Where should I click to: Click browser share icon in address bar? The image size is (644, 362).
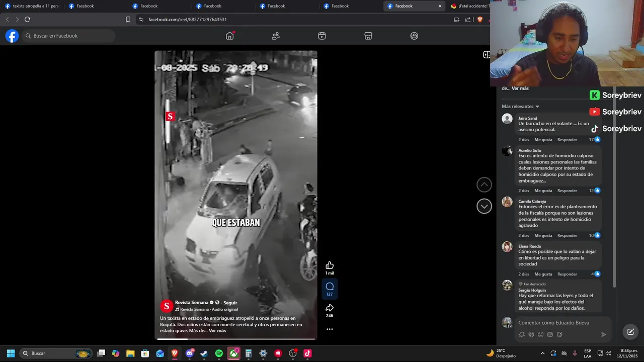click(468, 20)
